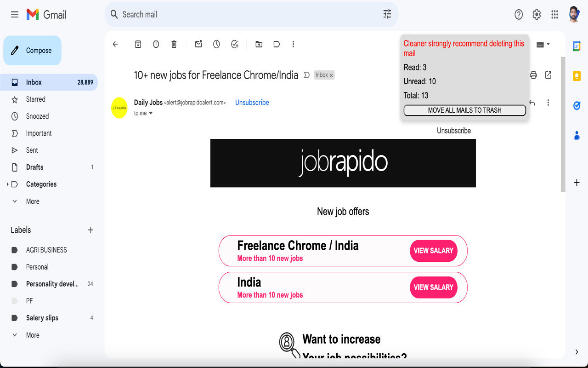Open the input tools dropdown arrow

point(548,44)
